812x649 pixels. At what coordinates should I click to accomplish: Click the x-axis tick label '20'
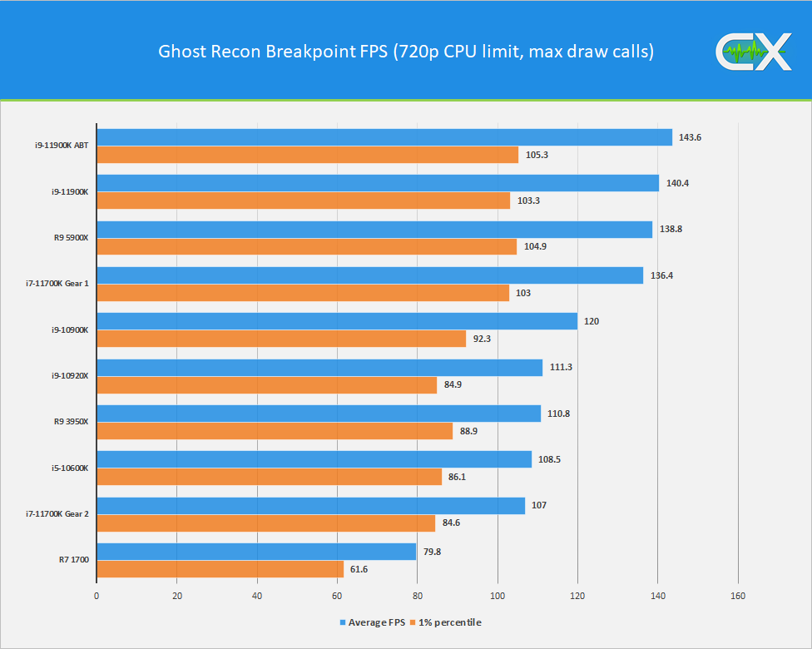pos(177,597)
